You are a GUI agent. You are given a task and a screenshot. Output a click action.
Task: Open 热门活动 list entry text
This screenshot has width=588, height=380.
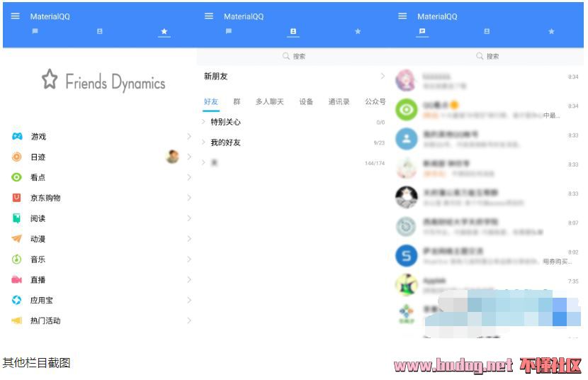click(45, 320)
